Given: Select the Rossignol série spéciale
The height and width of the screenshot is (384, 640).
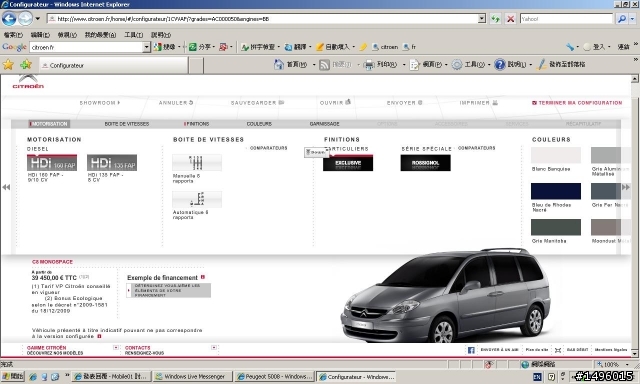Looking at the screenshot, I should (x=425, y=162).
